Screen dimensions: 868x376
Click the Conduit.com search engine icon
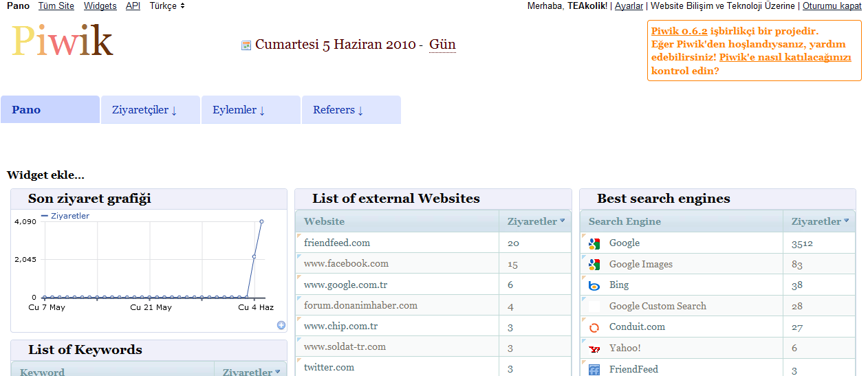pyautogui.click(x=594, y=327)
